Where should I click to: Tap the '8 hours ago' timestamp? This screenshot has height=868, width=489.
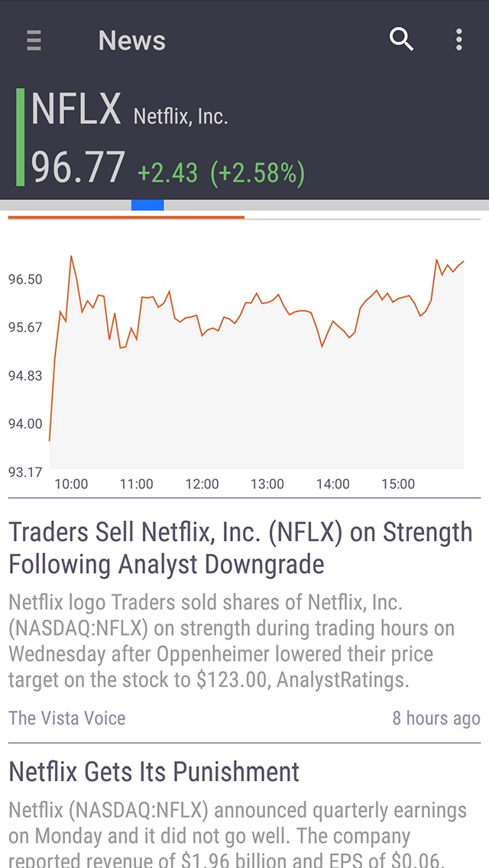(x=436, y=718)
